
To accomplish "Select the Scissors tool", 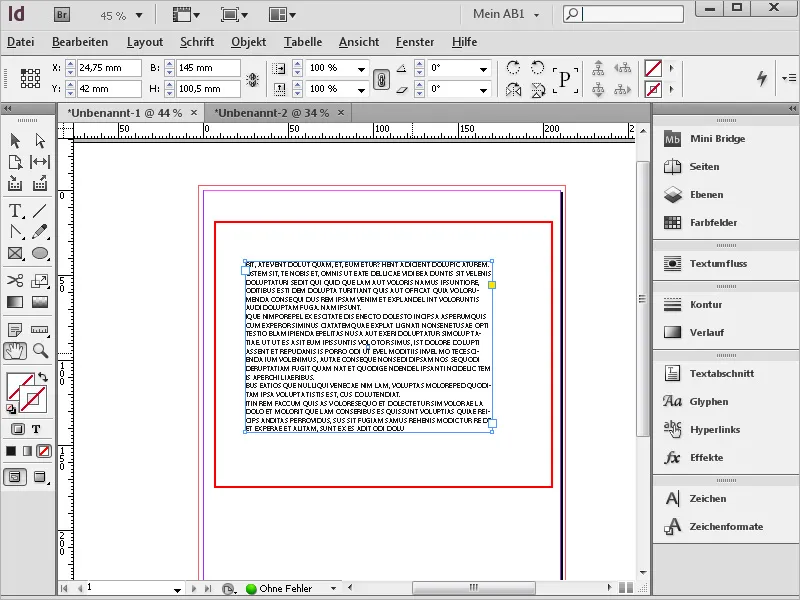I will (14, 282).
